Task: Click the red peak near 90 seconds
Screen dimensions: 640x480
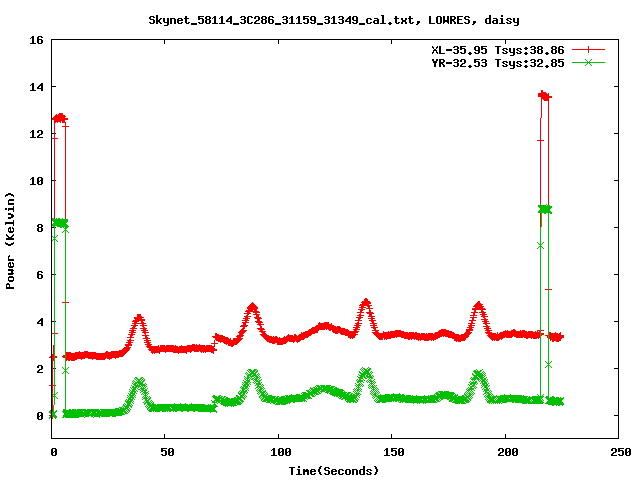Action: pyautogui.click(x=253, y=307)
